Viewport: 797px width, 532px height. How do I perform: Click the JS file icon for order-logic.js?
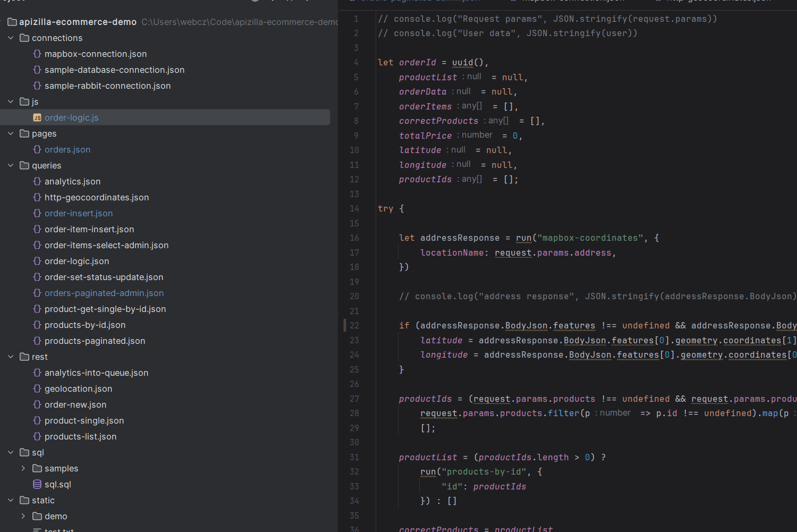(37, 117)
